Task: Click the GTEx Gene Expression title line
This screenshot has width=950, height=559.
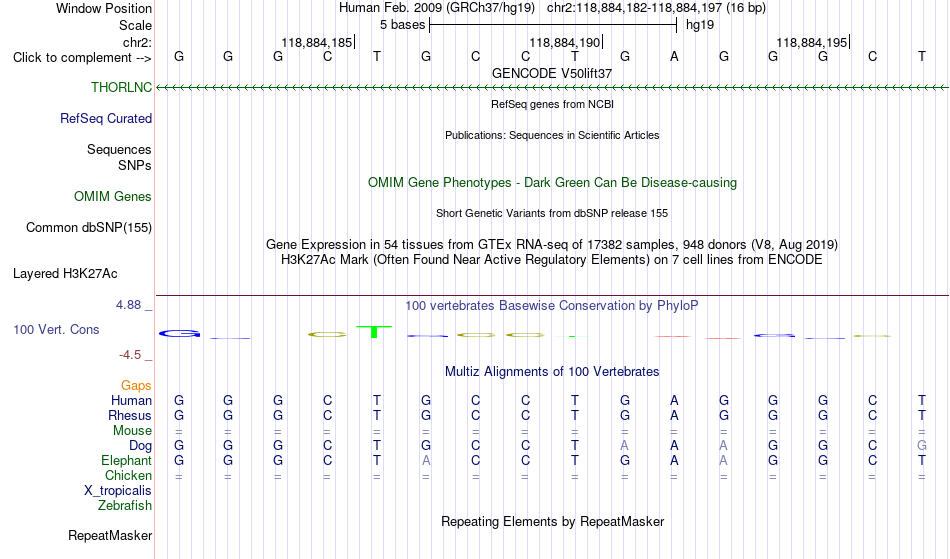Action: (552, 245)
